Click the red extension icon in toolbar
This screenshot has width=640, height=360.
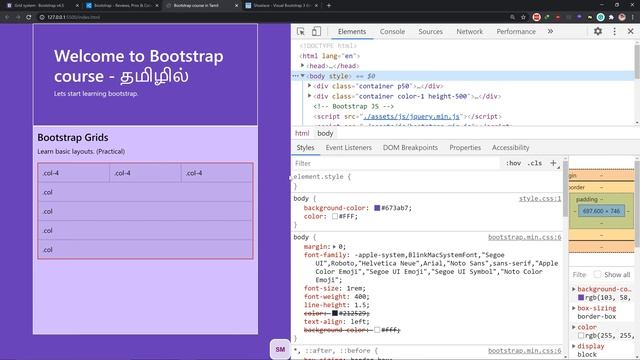[x=536, y=17]
